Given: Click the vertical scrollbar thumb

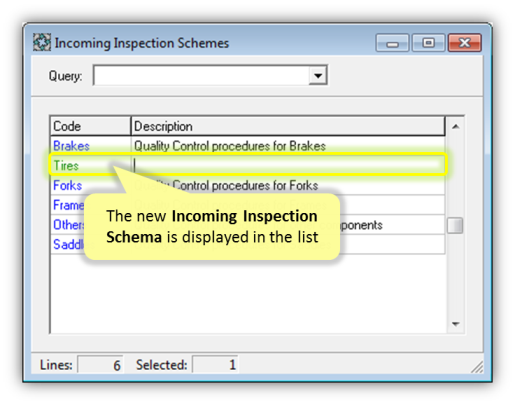Looking at the screenshot, I should 455,226.
